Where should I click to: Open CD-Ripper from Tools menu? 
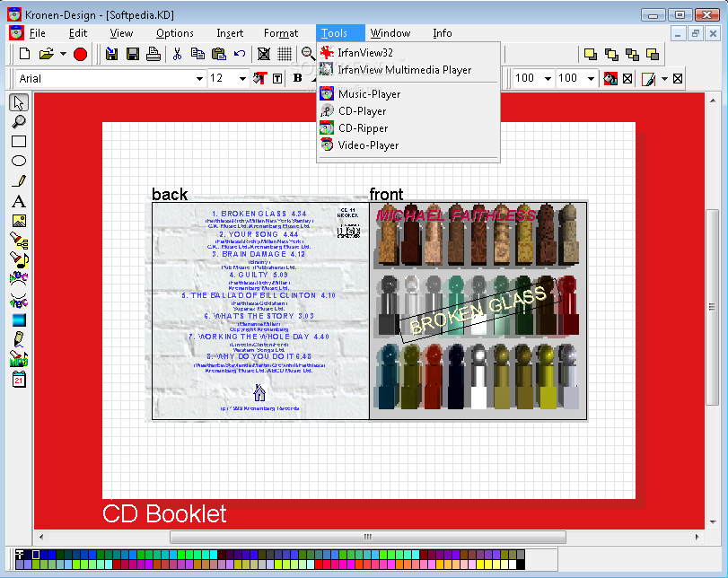point(408,128)
